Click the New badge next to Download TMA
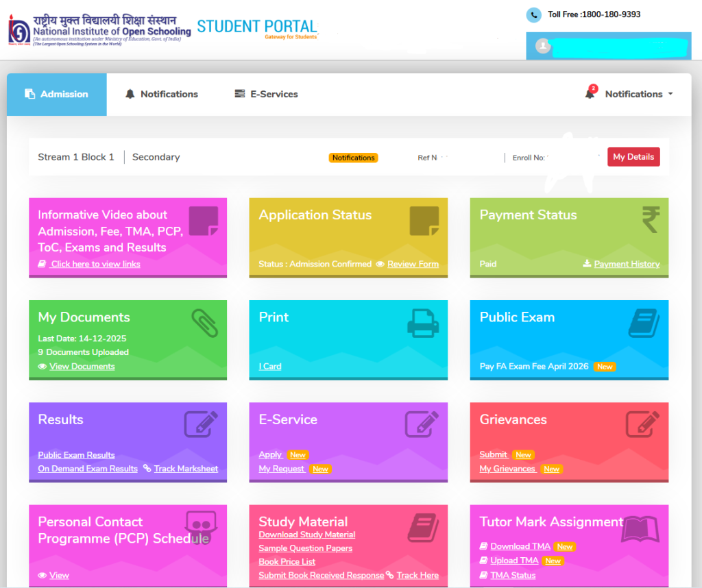702x588 pixels. click(564, 546)
